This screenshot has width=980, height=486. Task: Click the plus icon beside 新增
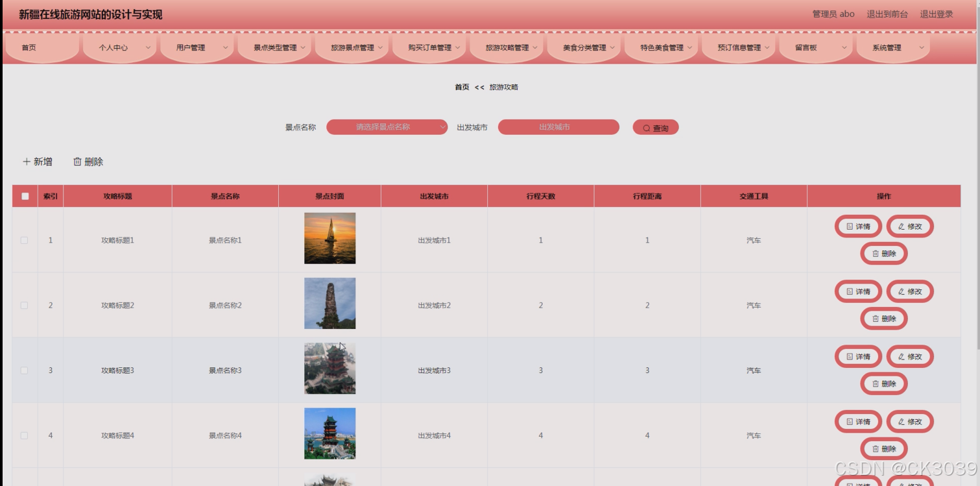(x=27, y=162)
